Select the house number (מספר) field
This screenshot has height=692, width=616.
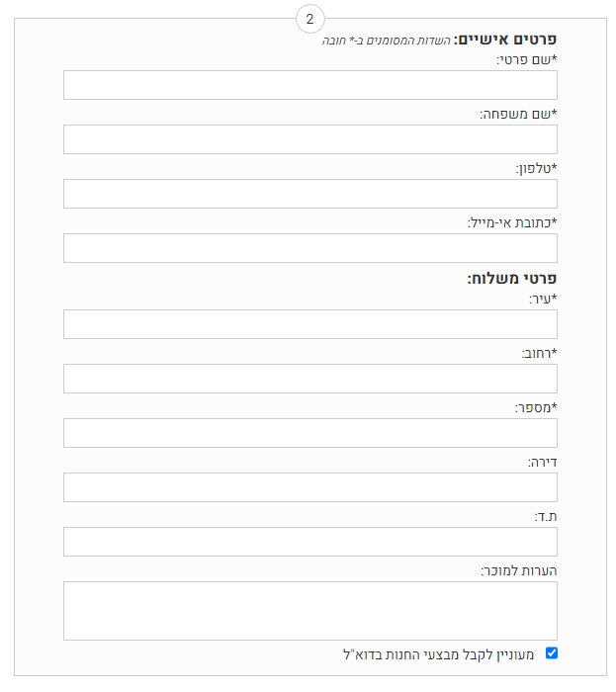310,433
